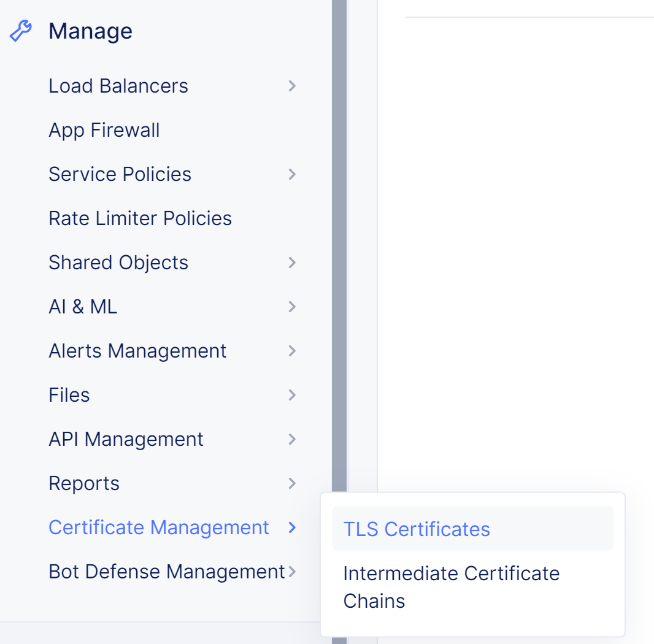Open the Files section
This screenshot has width=654, height=644.
(69, 395)
